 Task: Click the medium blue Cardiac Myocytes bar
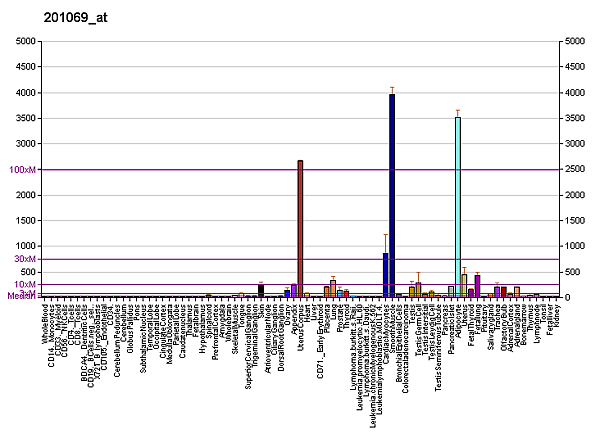[x=385, y=275]
